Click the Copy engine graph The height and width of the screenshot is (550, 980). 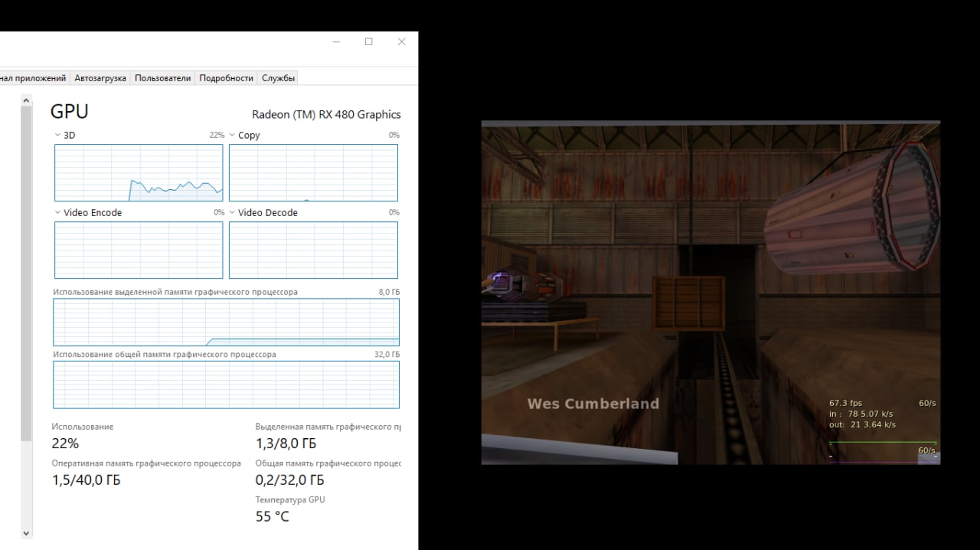click(313, 172)
